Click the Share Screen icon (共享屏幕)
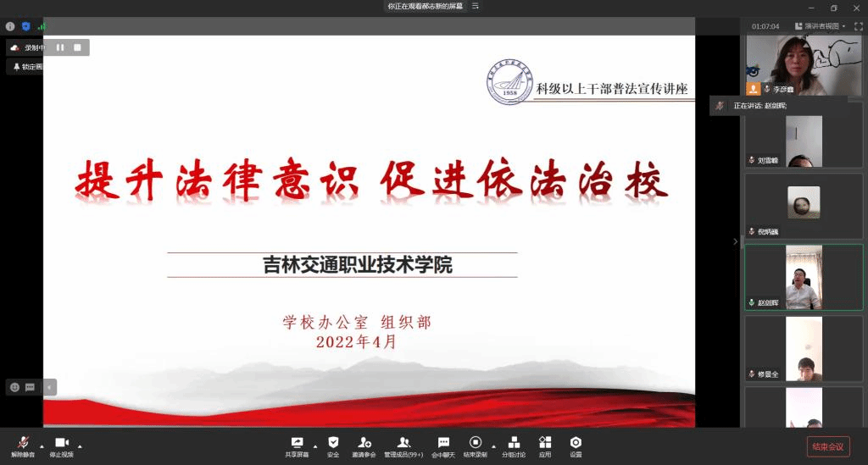This screenshot has height=465, width=868. pyautogui.click(x=298, y=446)
